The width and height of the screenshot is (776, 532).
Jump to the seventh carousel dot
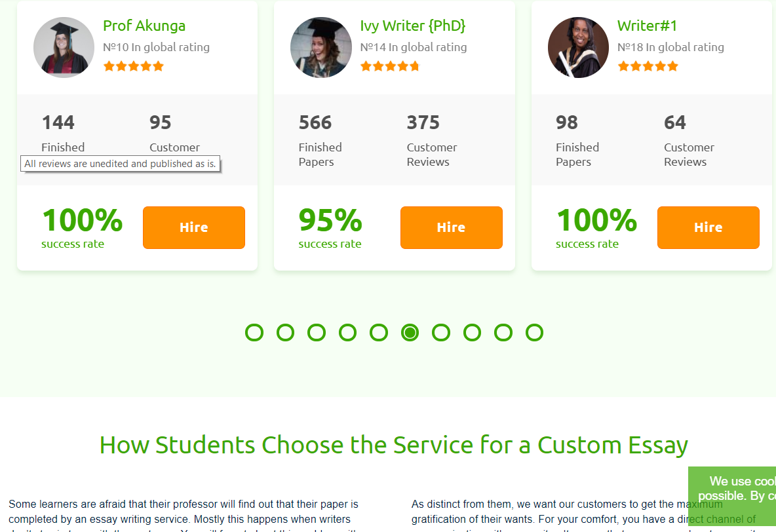(x=441, y=333)
